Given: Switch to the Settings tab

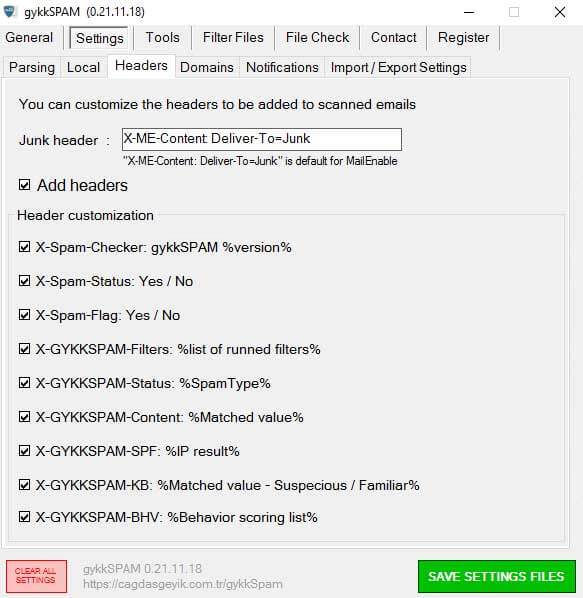Looking at the screenshot, I should [100, 38].
